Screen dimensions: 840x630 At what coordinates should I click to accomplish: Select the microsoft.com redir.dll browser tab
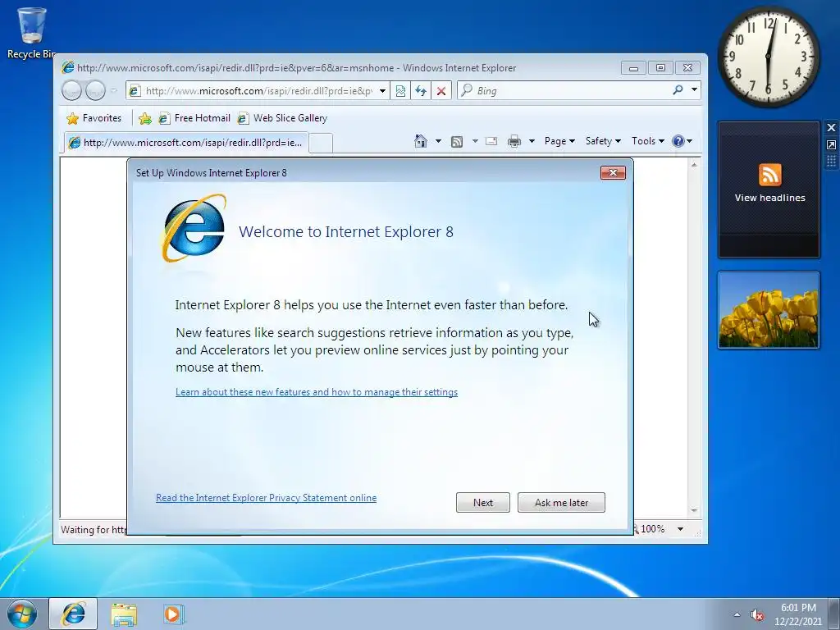coord(186,143)
